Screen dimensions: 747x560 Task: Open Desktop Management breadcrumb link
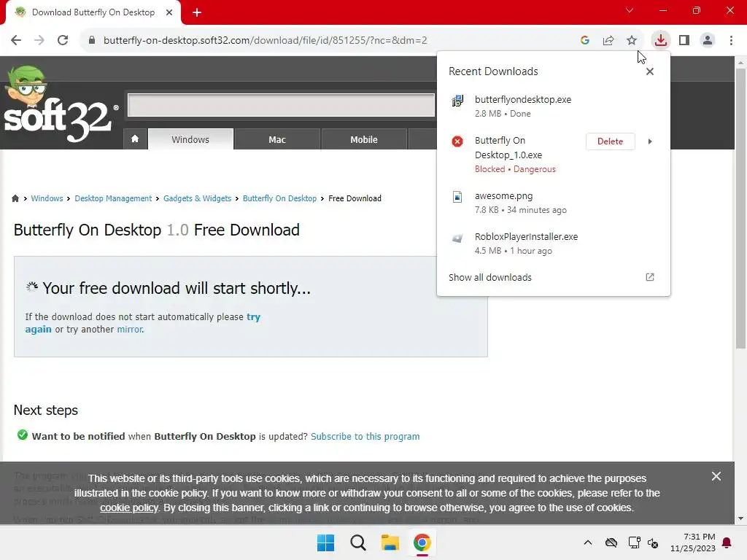pos(113,198)
